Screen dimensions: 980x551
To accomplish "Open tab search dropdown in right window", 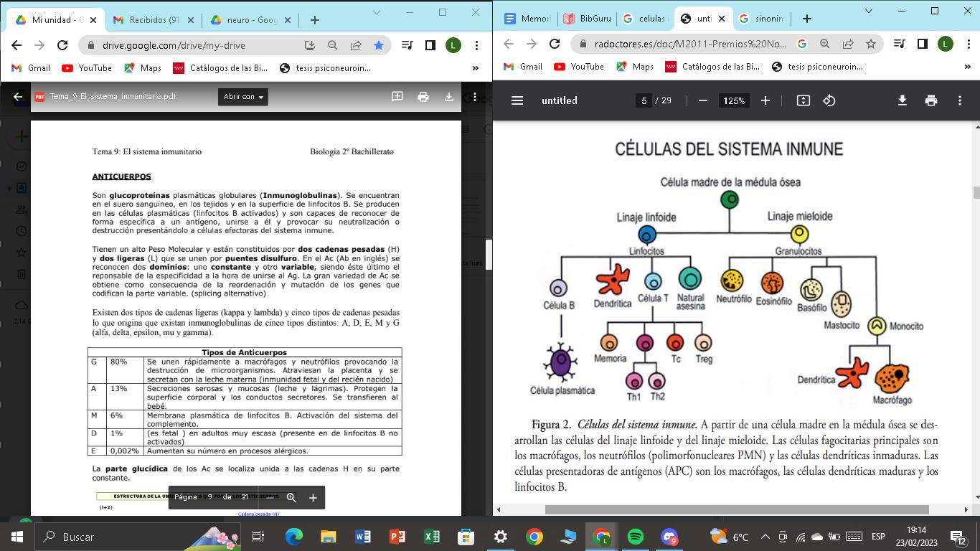I will coord(870,11).
